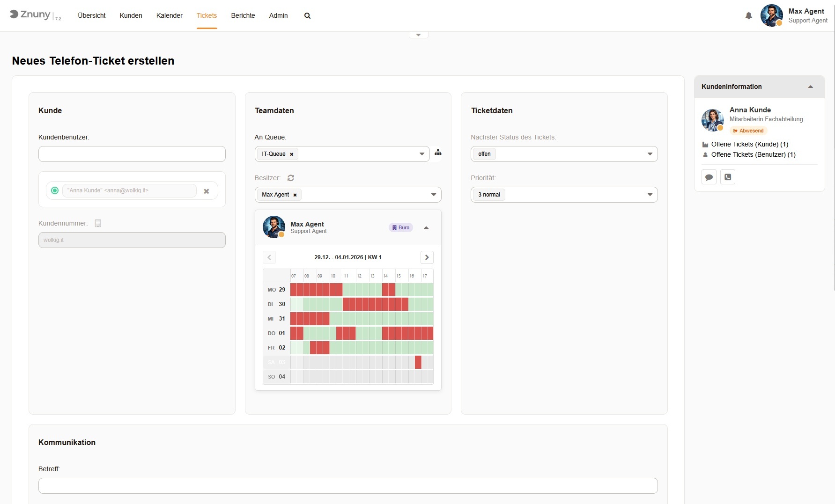Refresh the Besitzer owner list

291,178
